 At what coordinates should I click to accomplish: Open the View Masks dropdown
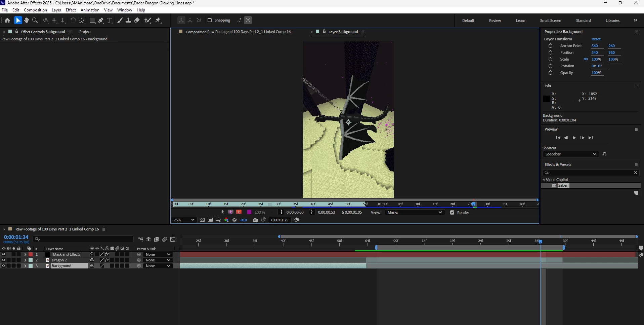tap(414, 212)
